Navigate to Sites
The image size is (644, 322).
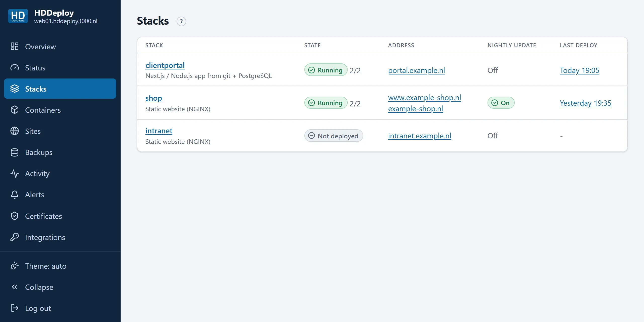pyautogui.click(x=60, y=131)
